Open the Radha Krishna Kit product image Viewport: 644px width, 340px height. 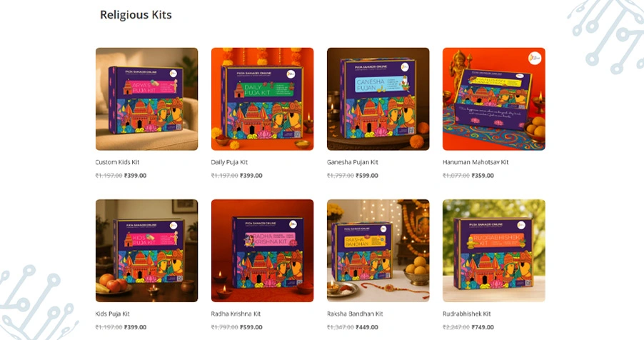(x=263, y=251)
